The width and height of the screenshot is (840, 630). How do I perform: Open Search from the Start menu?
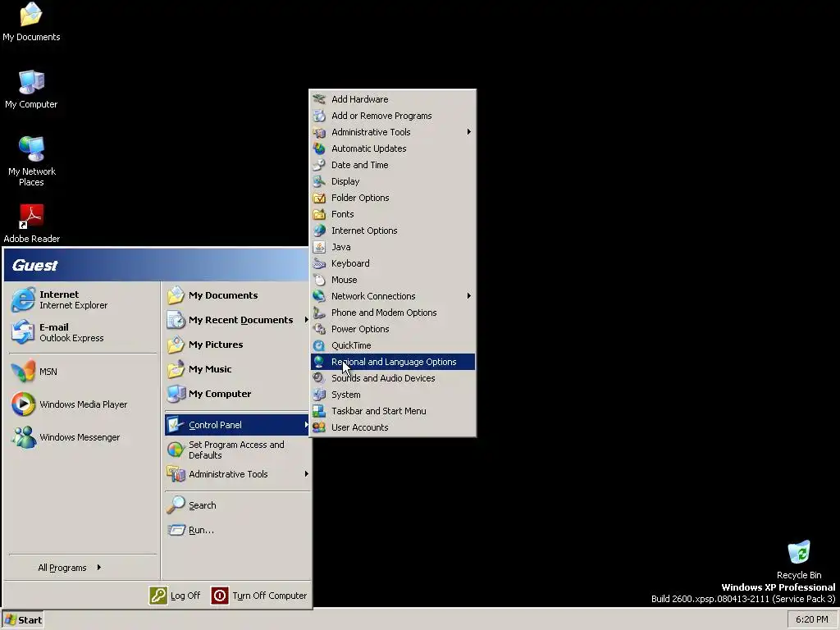237,505
